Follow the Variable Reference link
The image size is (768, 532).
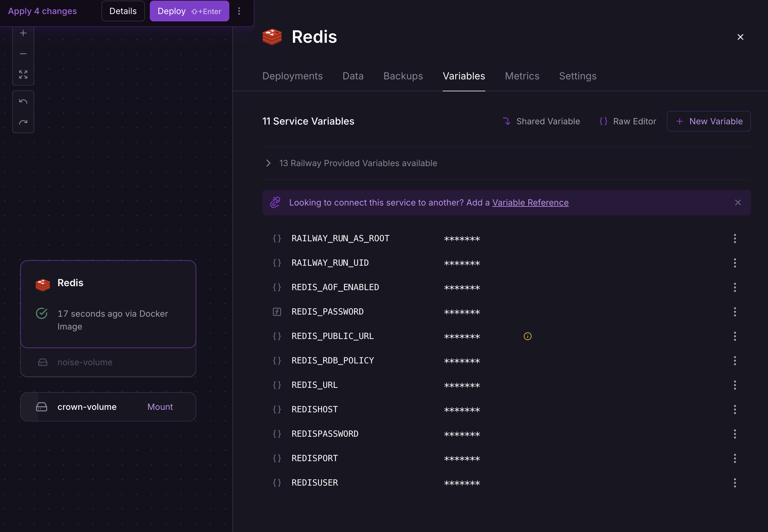tap(530, 202)
